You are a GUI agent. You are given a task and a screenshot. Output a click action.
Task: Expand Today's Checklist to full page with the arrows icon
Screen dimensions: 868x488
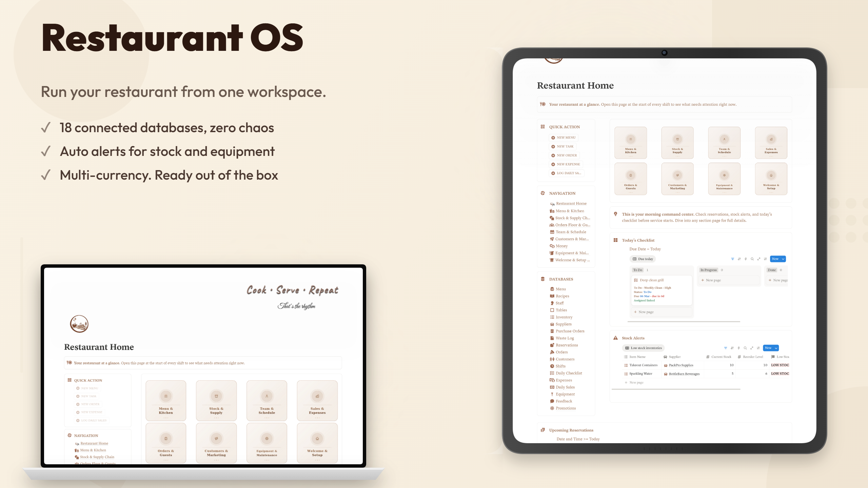(759, 259)
